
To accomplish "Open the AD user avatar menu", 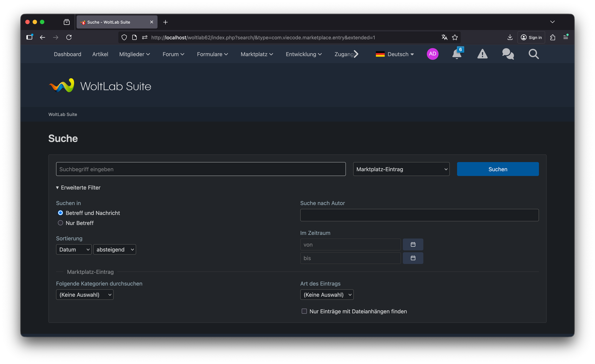I will (x=432, y=54).
